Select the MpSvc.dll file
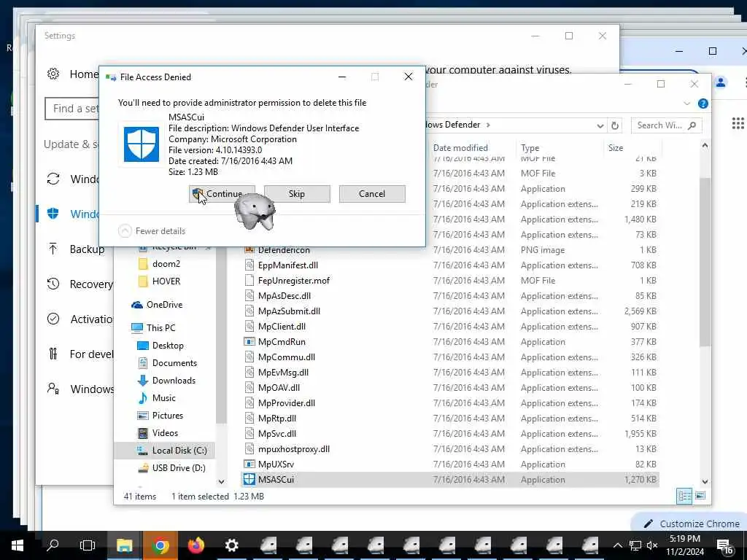 [x=276, y=434]
